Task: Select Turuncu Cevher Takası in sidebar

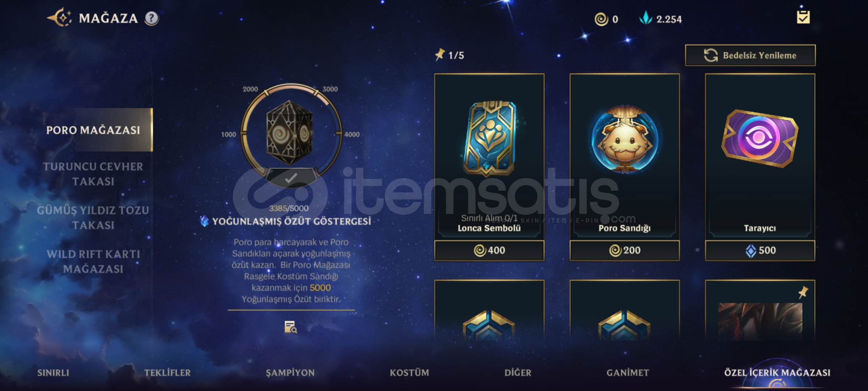Action: coord(93,174)
